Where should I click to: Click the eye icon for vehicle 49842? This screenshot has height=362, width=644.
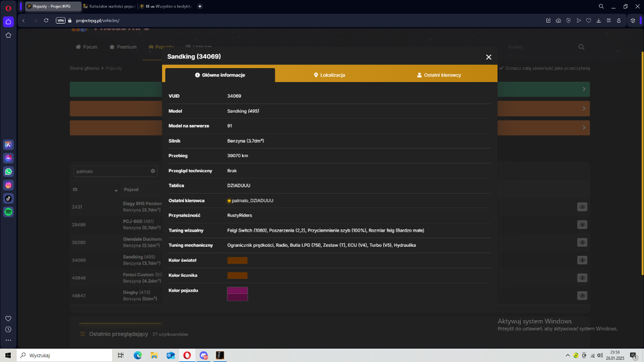tap(582, 296)
